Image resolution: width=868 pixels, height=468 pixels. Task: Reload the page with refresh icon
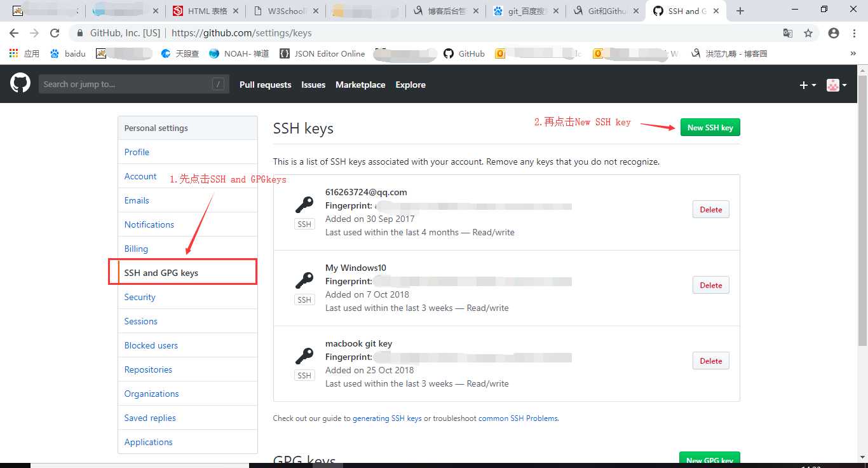55,33
